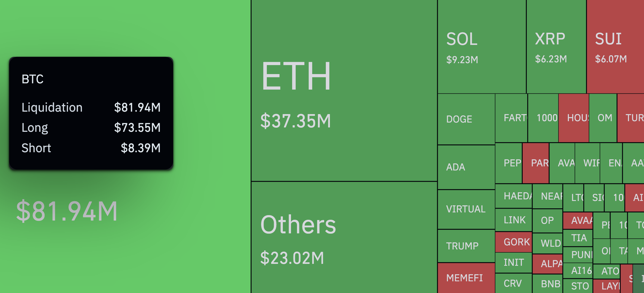The image size is (644, 293).
Task: Select the red GORK tile
Action: [513, 242]
